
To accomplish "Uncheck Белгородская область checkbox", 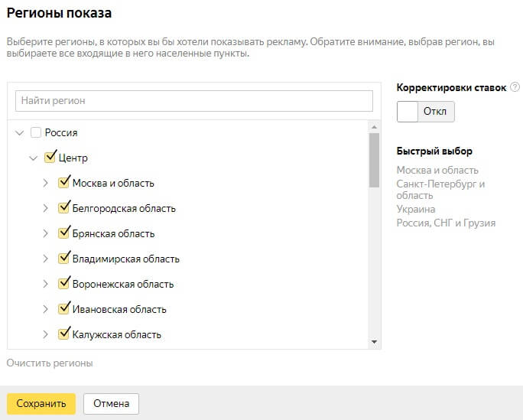I will (x=64, y=207).
